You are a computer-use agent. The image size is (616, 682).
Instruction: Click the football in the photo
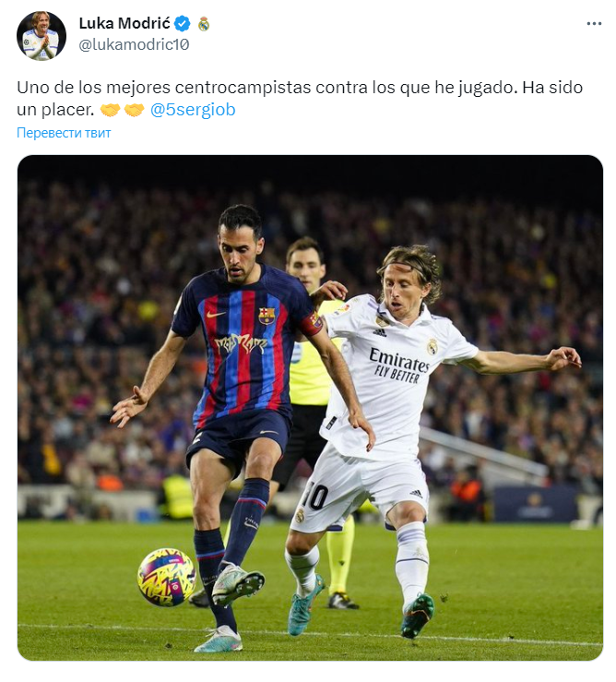(x=167, y=577)
